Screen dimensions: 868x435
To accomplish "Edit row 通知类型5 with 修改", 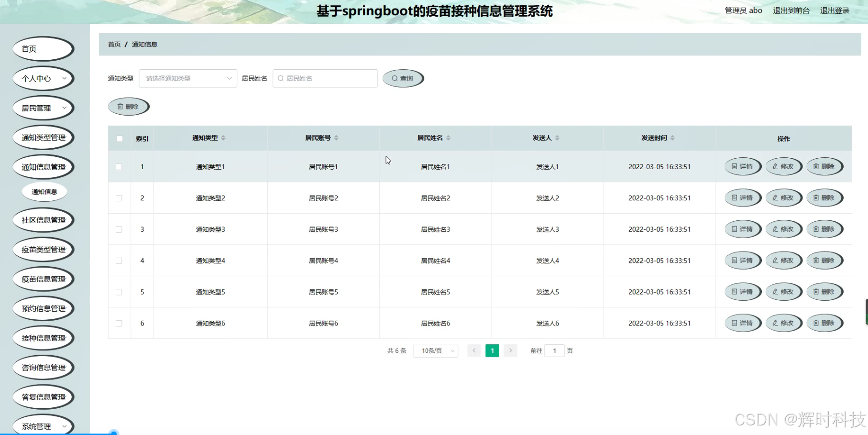I will [783, 292].
